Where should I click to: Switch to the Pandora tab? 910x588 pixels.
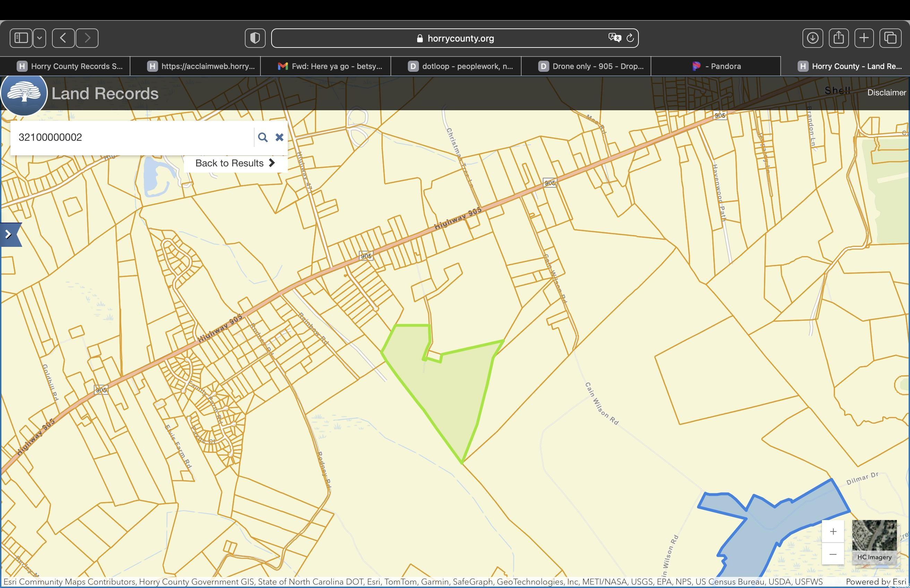(x=716, y=67)
